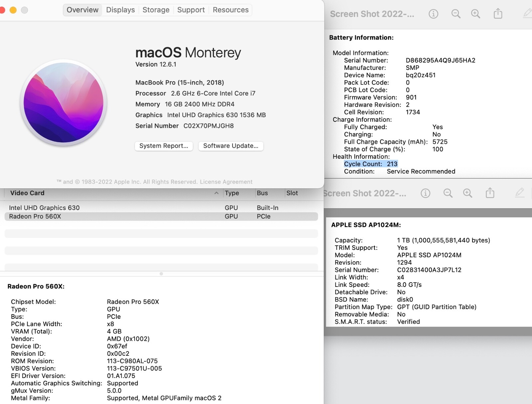Zoom out in the lower Preview window
532x404 pixels.
(448, 193)
